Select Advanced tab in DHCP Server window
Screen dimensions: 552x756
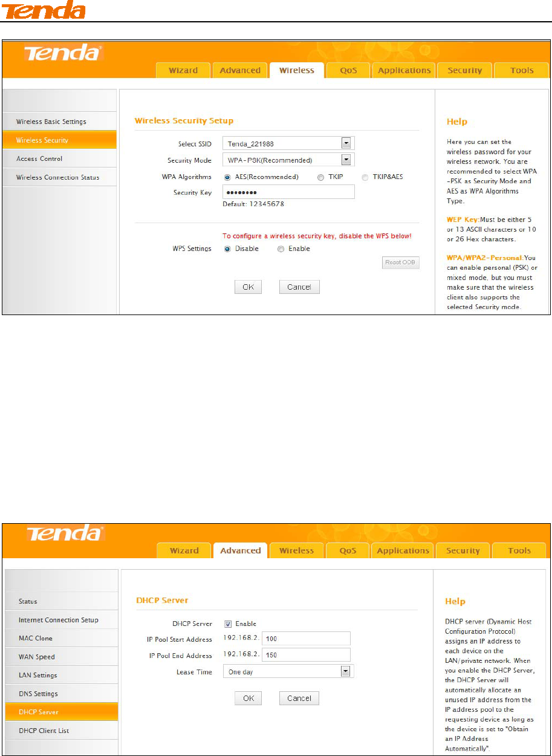(240, 550)
